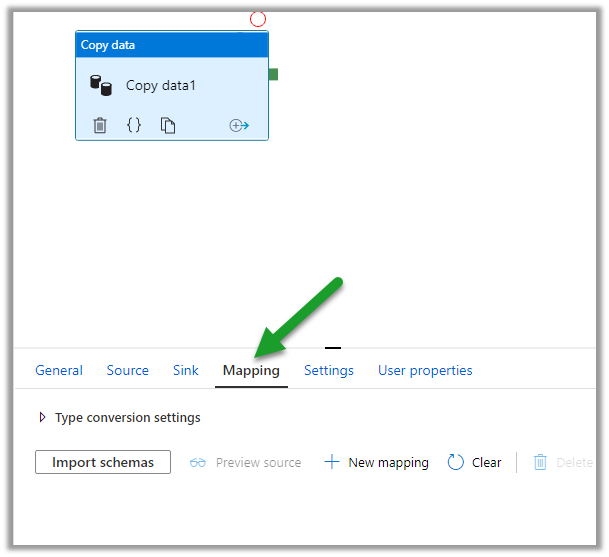Click the green output connector square
609x557 pixels.
click(273, 74)
